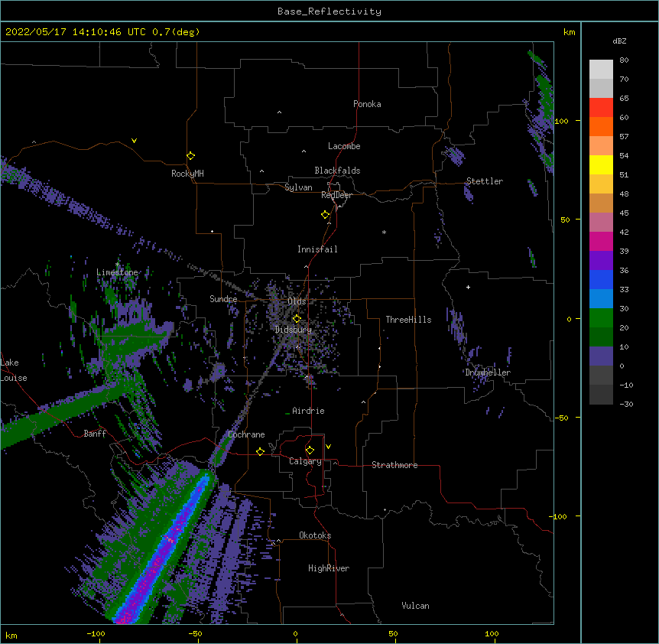Click the 100 tick label on right axis
This screenshot has width=659, height=644.
(561, 121)
